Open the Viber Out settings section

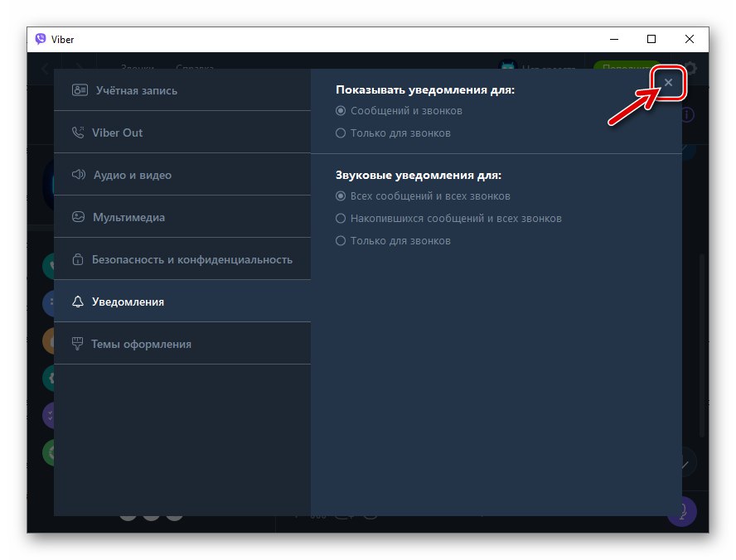[x=182, y=133]
